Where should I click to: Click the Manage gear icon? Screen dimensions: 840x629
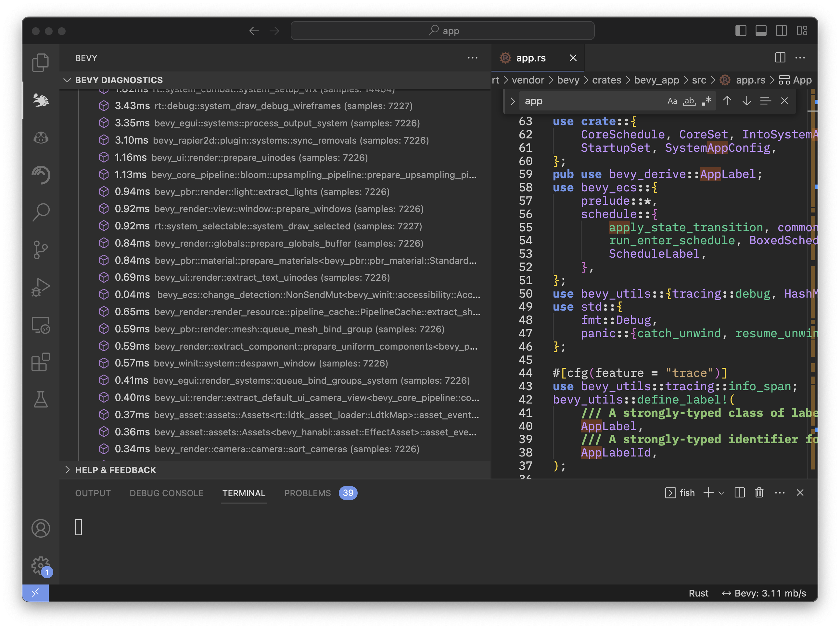[40, 566]
